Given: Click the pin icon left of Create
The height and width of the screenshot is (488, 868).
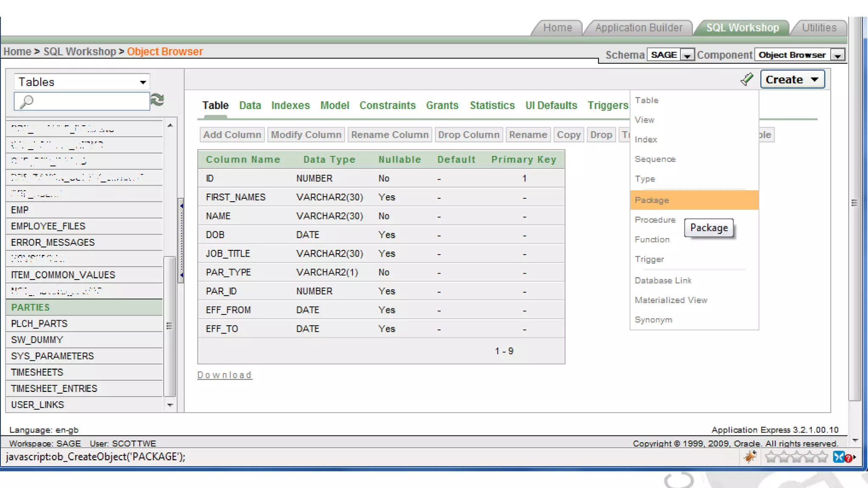Looking at the screenshot, I should pos(747,79).
